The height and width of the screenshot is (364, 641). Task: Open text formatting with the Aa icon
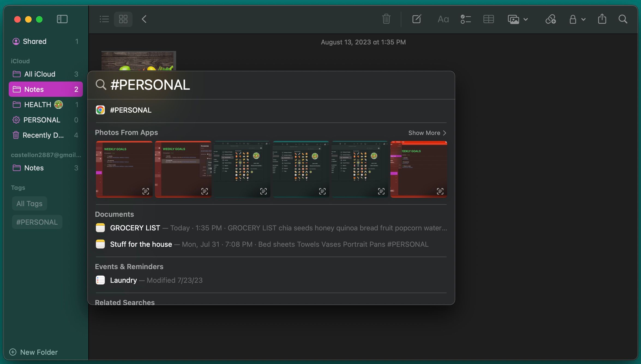[443, 19]
